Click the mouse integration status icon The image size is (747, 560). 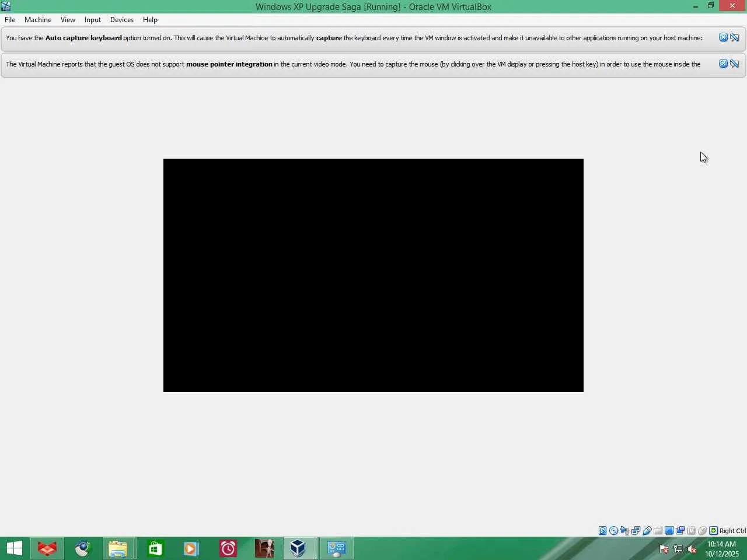tap(702, 531)
